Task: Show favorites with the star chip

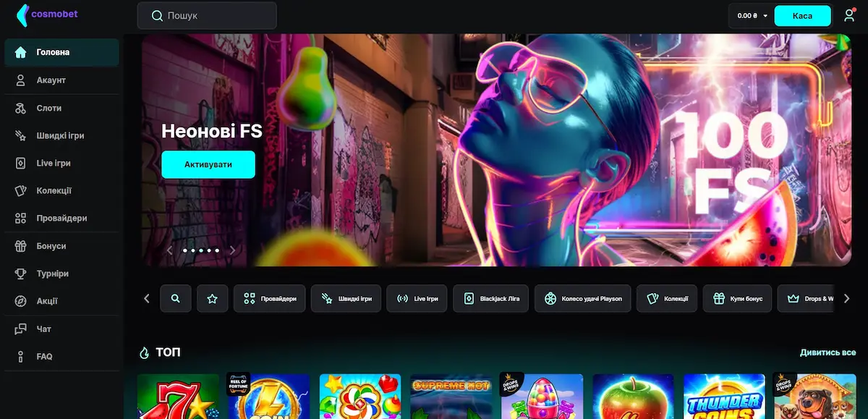Action: 212,298
